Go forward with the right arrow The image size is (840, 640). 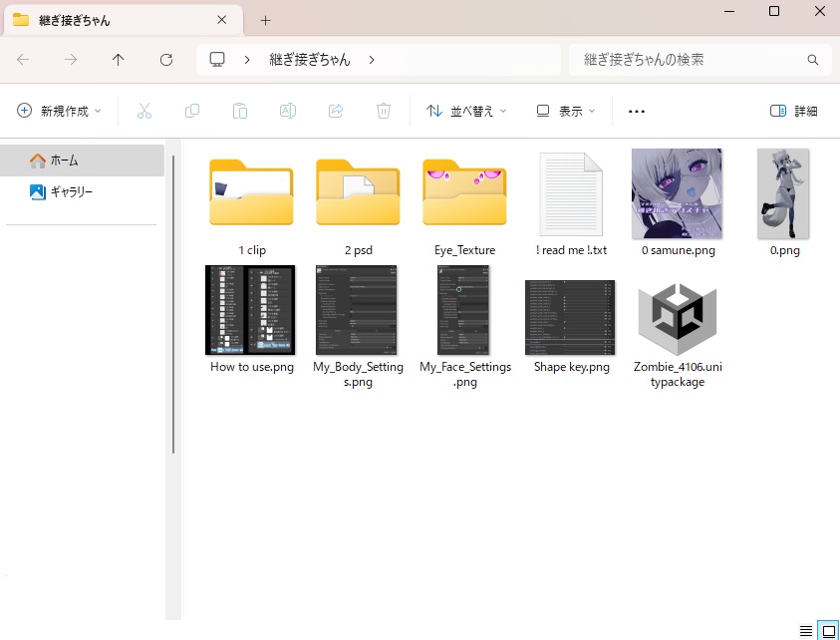coord(71,60)
